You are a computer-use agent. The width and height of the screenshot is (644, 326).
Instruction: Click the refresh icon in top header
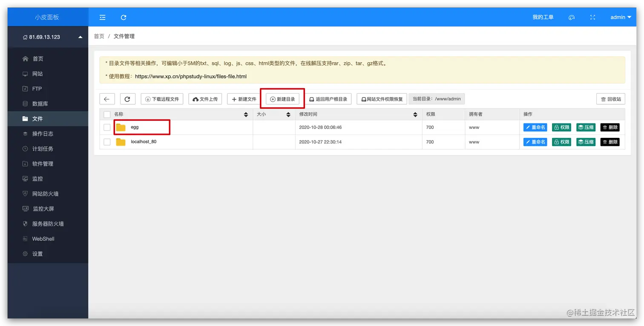[124, 17]
